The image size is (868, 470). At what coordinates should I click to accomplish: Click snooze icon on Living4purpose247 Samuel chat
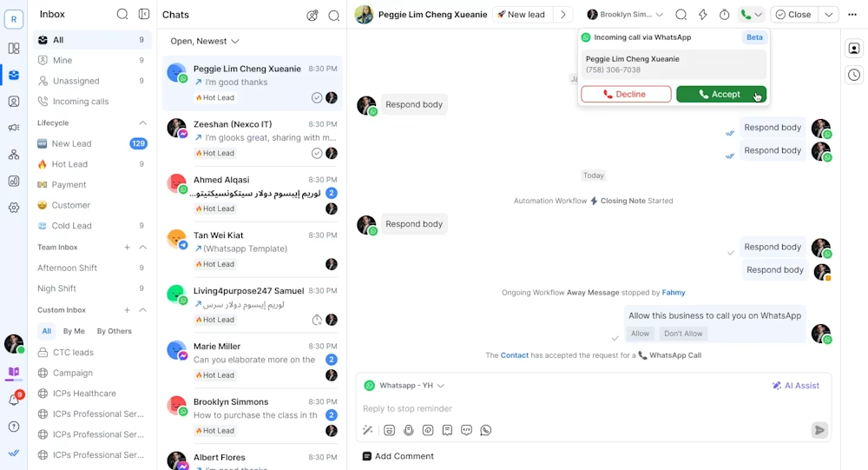tap(317, 320)
